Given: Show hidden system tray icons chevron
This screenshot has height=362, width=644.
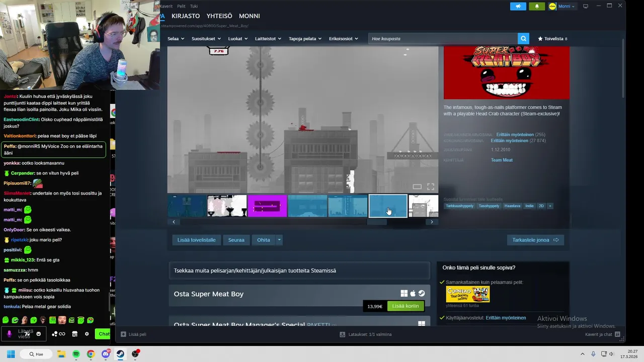Looking at the screenshot, I should pyautogui.click(x=584, y=354).
